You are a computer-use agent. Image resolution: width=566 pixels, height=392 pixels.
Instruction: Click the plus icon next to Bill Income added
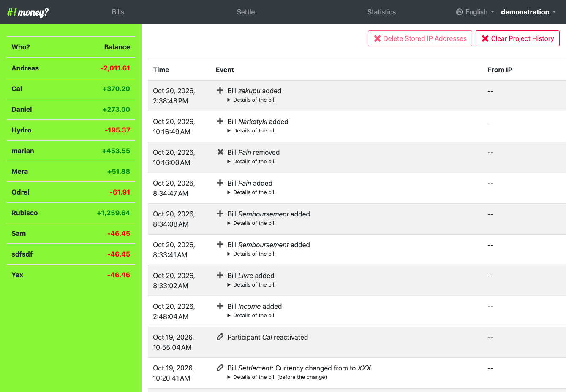point(220,306)
